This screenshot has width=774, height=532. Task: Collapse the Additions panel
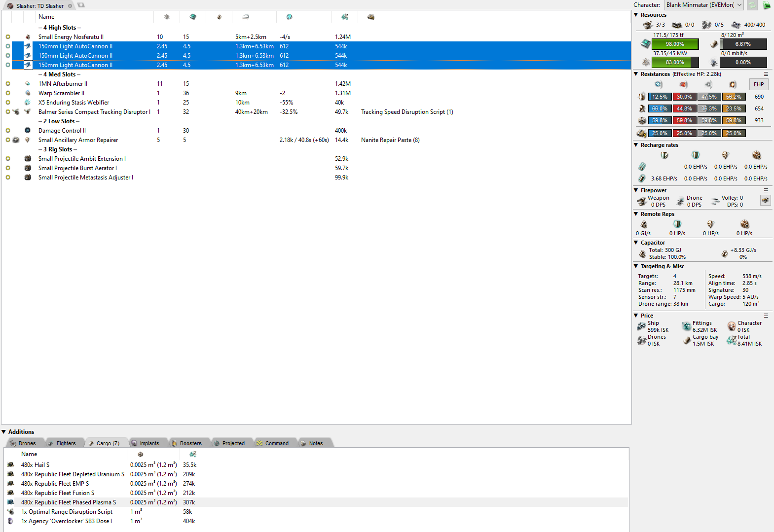click(4, 432)
